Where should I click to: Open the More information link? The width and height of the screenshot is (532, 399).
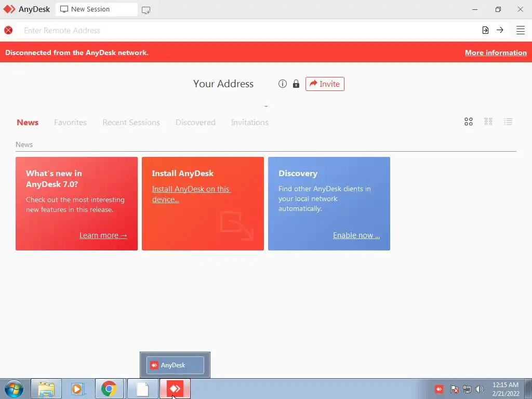(496, 52)
